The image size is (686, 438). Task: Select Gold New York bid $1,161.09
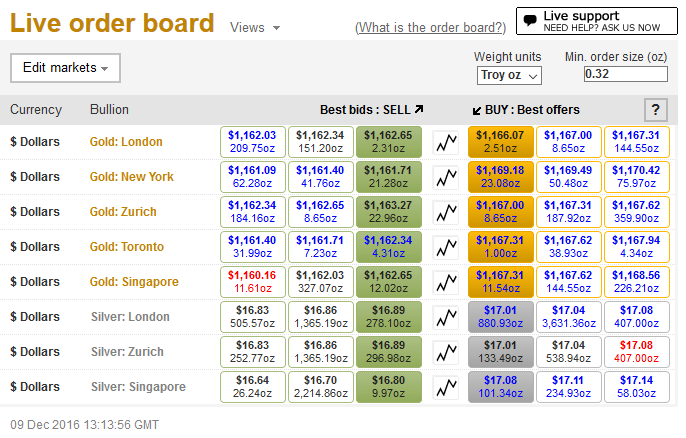tap(252, 177)
